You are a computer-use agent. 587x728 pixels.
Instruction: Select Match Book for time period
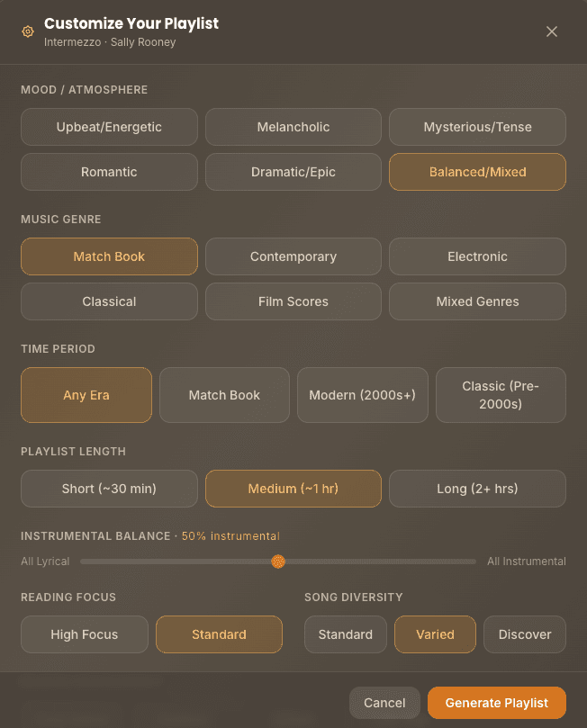224,394
